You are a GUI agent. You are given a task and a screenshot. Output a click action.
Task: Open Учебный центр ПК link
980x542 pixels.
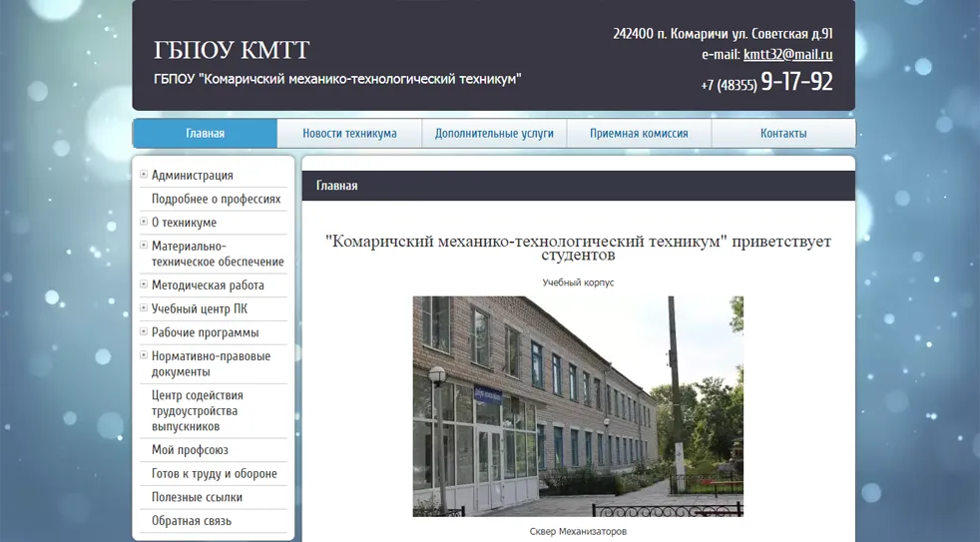click(x=200, y=308)
